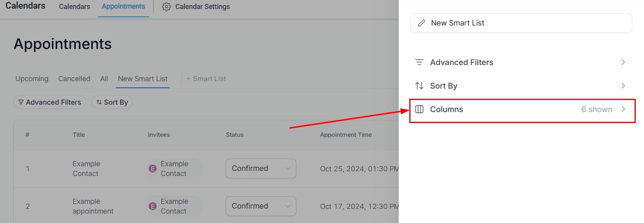Expand the Sort By chevron in side panel
The height and width of the screenshot is (223, 644).
623,86
